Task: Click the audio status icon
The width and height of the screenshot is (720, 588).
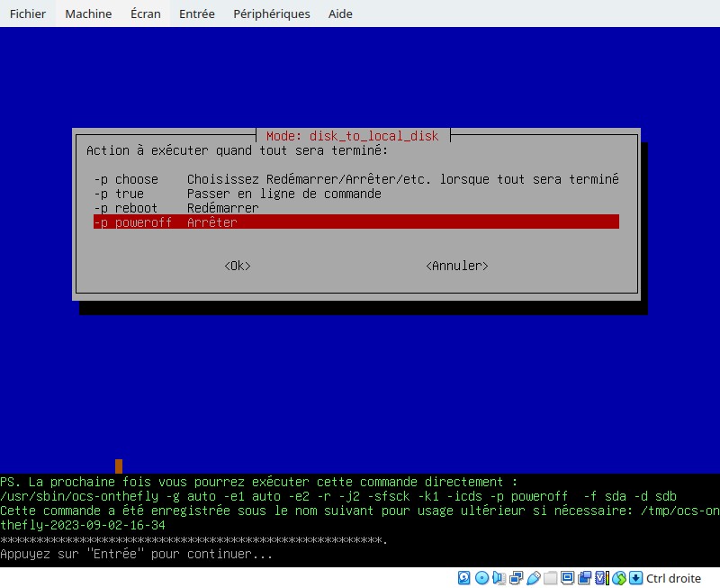Action: click(x=499, y=578)
